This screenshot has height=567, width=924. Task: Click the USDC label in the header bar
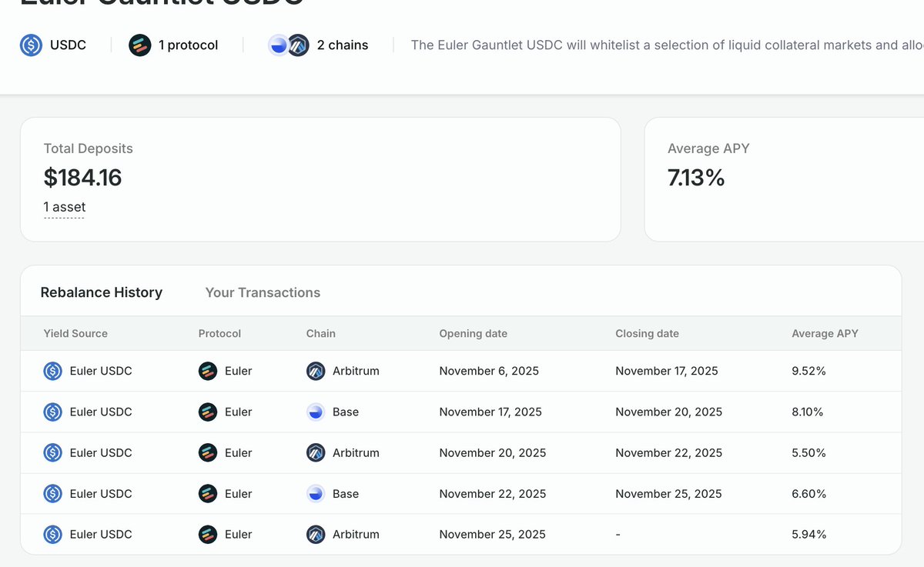point(68,45)
